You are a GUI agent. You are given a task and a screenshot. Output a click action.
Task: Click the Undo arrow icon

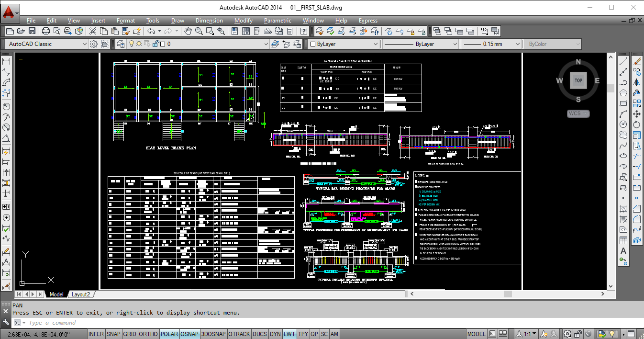pos(151,31)
